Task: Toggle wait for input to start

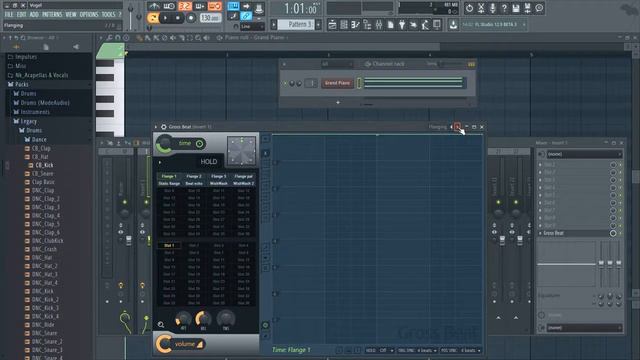Action: pyautogui.click(x=169, y=6)
